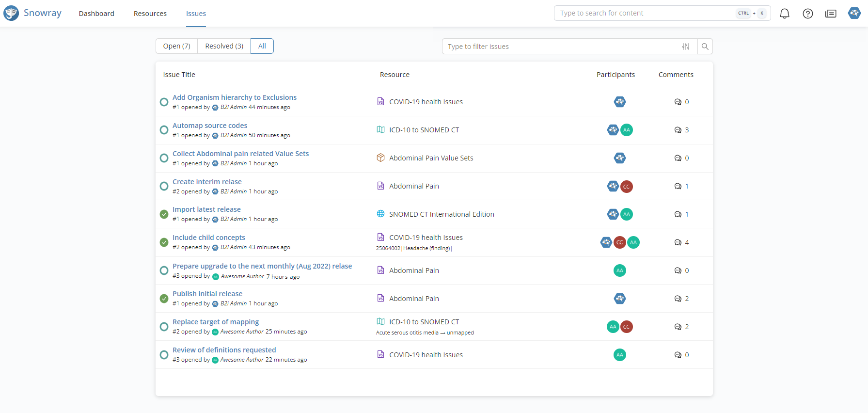
Task: Click resolved checkmark of Import latest release
Action: click(x=164, y=214)
